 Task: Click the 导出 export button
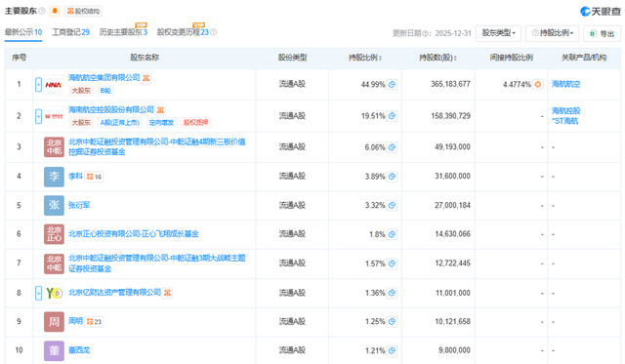602,33
